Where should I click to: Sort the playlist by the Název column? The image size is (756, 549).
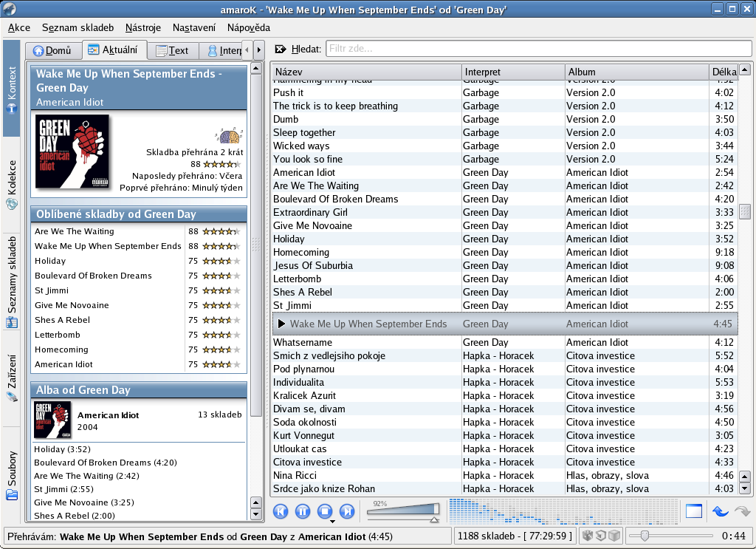(x=366, y=72)
